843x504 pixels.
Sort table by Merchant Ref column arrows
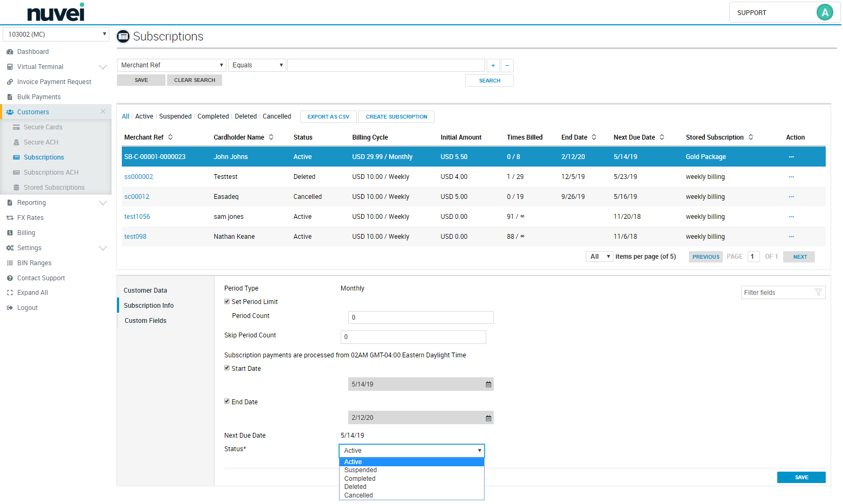170,137
